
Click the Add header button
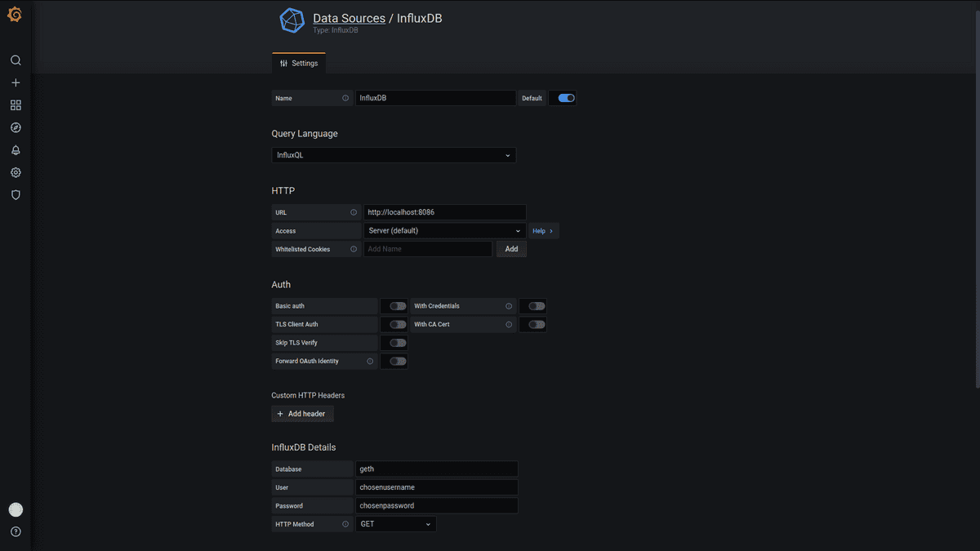[x=302, y=414]
